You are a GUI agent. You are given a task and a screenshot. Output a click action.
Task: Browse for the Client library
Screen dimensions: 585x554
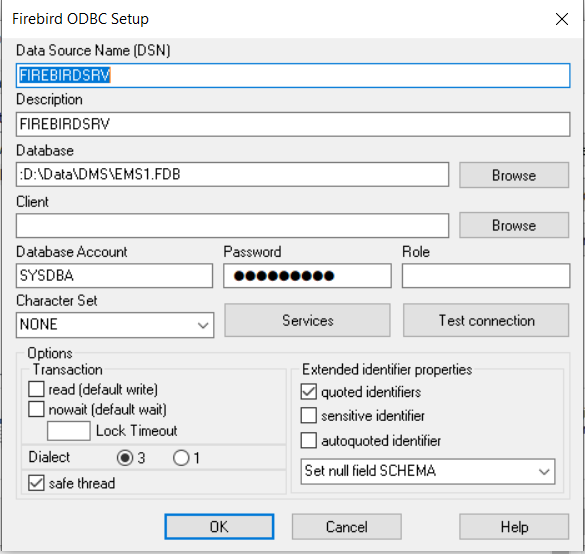pyautogui.click(x=514, y=225)
